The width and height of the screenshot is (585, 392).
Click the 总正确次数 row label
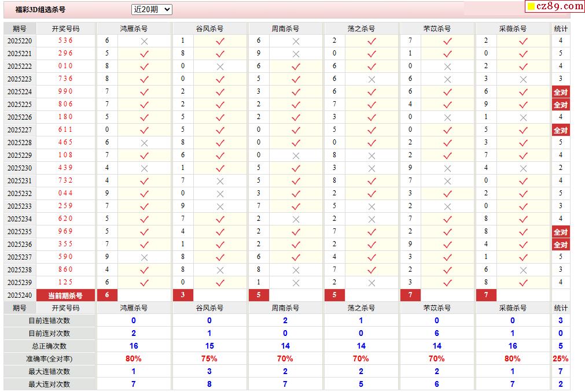click(50, 346)
